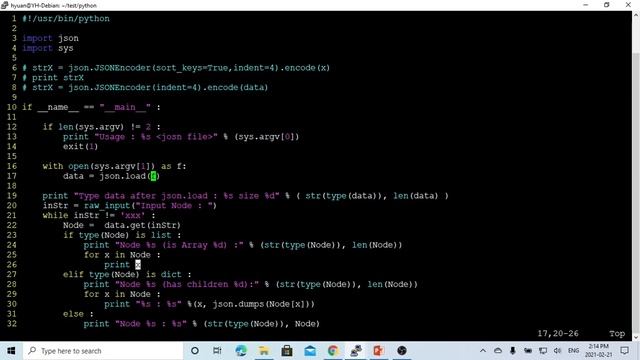640x360 pixels.
Task: Click the PuTTY icon in title bar
Action: pos(4,5)
